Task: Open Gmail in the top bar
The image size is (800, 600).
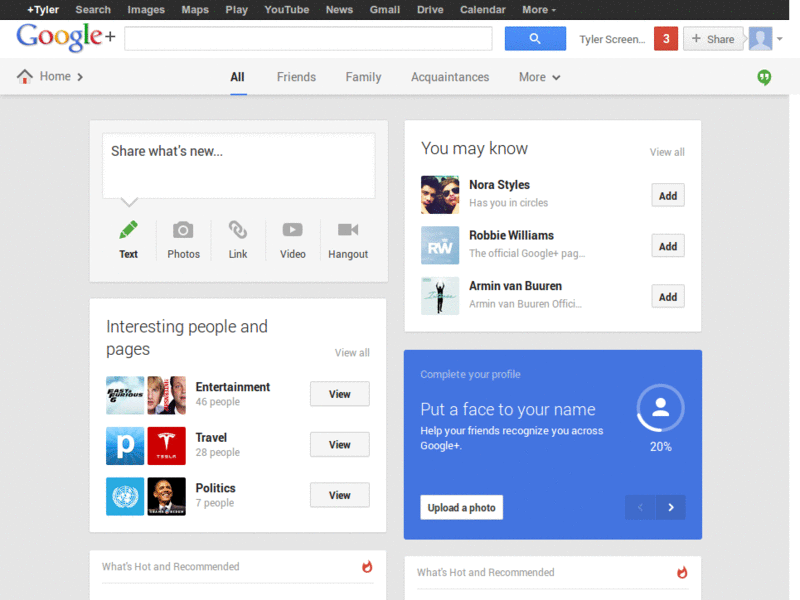Action: tap(385, 10)
